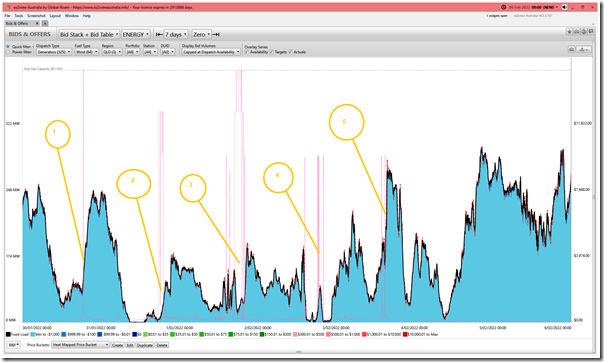
Task: Open DUID filter dropdown
Action: point(168,52)
